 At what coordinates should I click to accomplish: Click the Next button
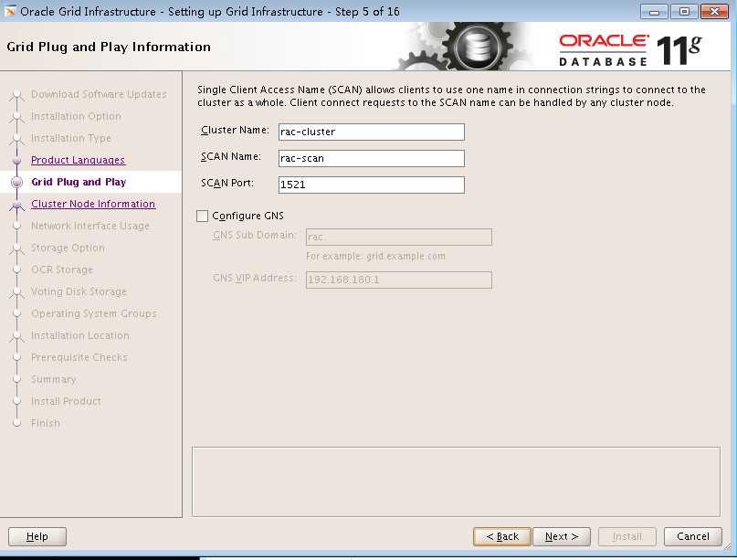(x=562, y=536)
